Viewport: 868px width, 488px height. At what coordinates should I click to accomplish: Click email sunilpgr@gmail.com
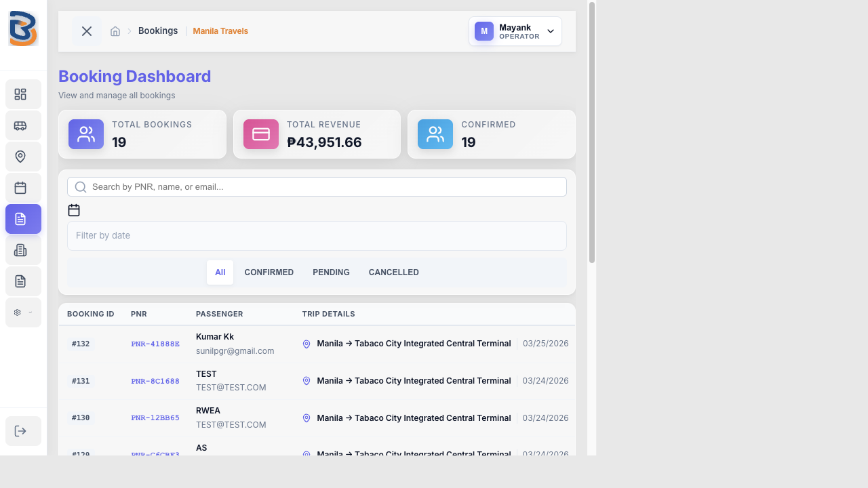click(x=235, y=351)
